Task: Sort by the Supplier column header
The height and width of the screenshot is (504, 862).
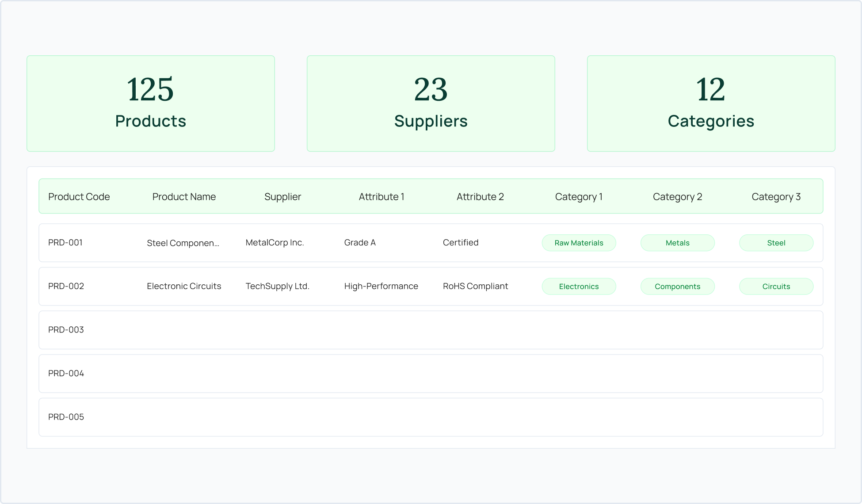Action: (282, 197)
